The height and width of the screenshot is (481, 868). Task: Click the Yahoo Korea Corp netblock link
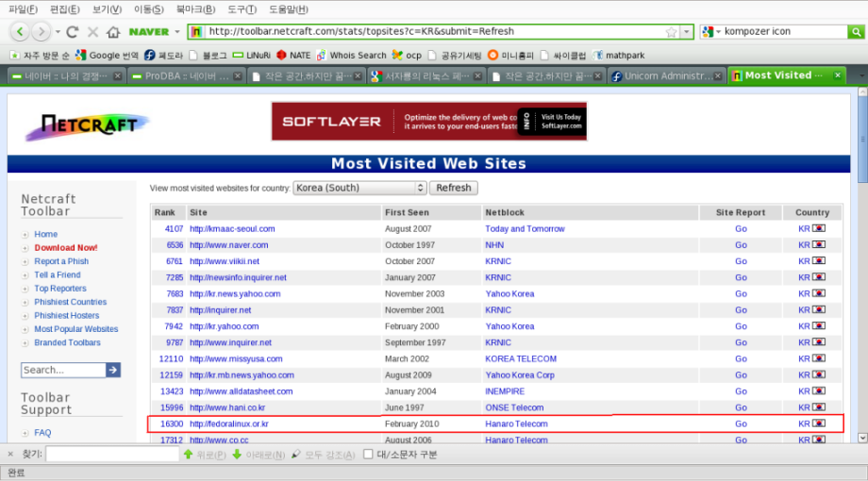[520, 375]
